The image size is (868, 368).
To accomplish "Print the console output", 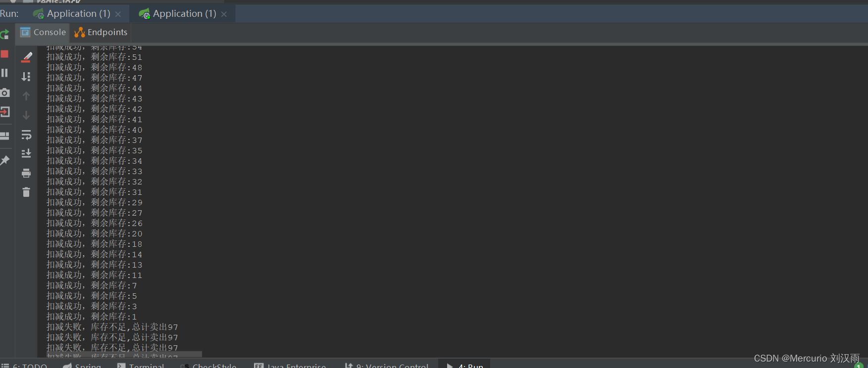I will pyautogui.click(x=26, y=173).
